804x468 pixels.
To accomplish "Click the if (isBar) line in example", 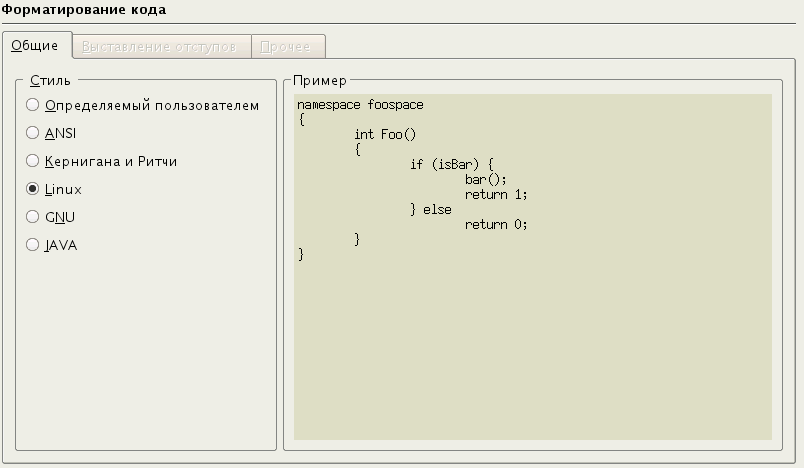I will click(x=453, y=165).
